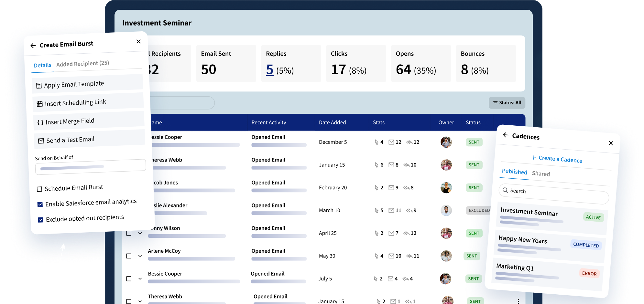This screenshot has height=304, width=644.
Task: Go back from Create Email Burst panel
Action: coord(33,46)
